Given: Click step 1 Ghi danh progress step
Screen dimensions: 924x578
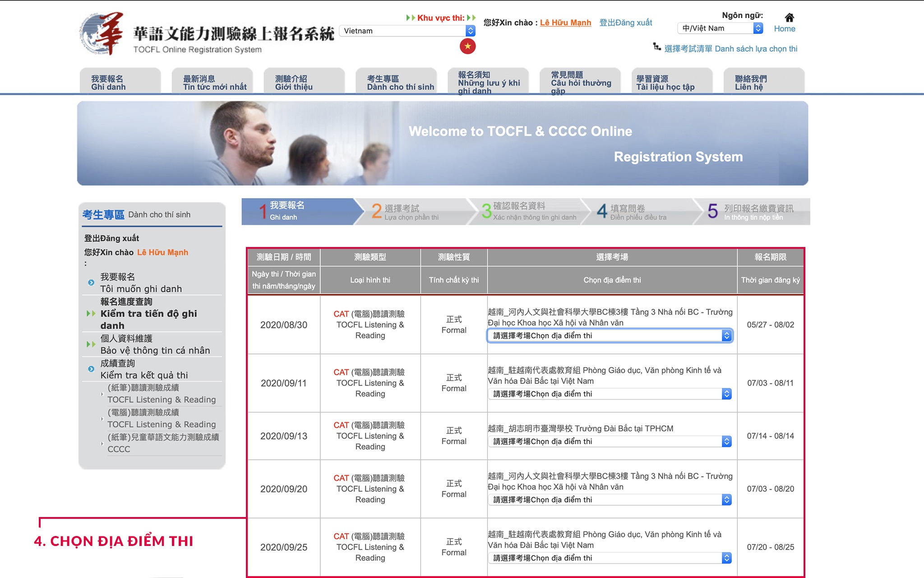Looking at the screenshot, I should (302, 211).
